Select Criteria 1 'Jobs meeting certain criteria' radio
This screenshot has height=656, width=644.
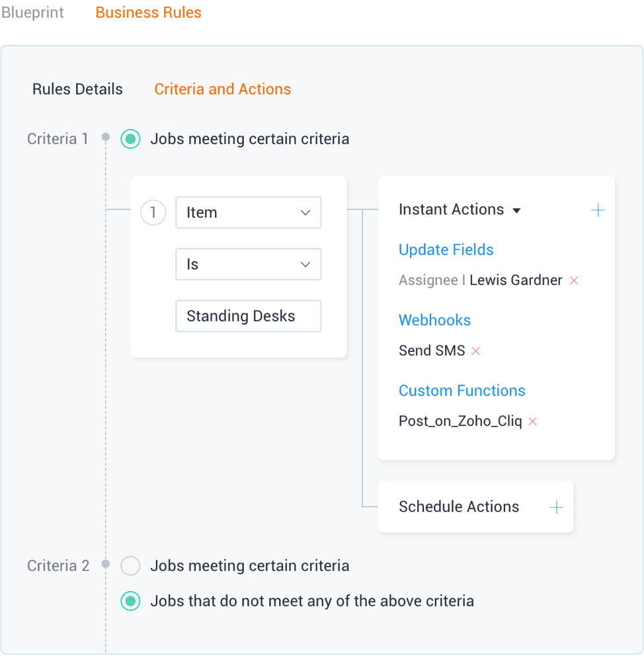pyautogui.click(x=130, y=139)
